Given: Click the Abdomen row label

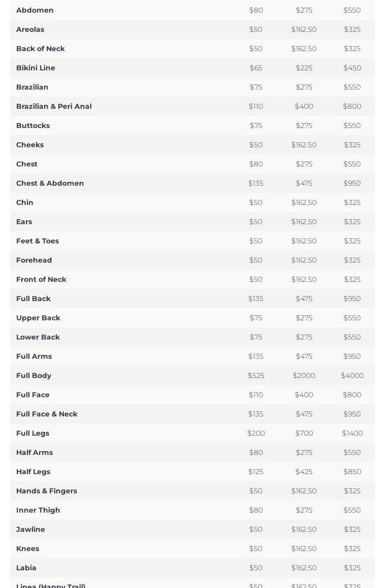Looking at the screenshot, I should tap(35, 10).
